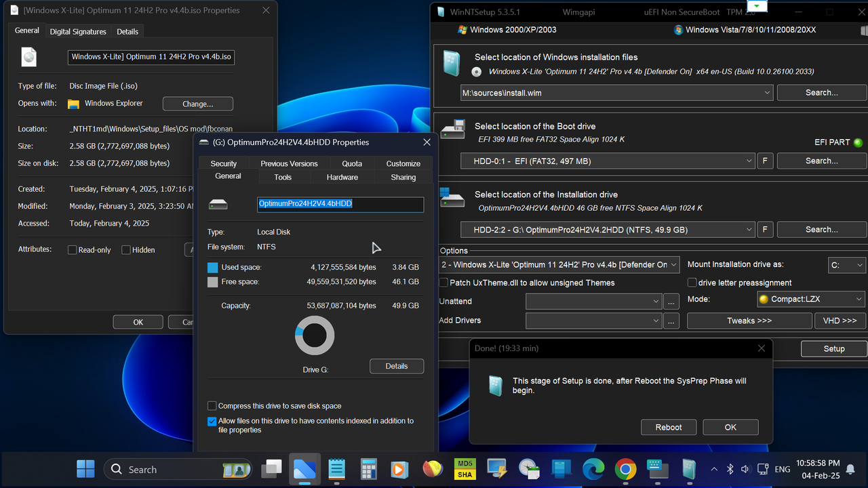Open the Tweaks panel via Tweaks >>> button

(x=749, y=320)
